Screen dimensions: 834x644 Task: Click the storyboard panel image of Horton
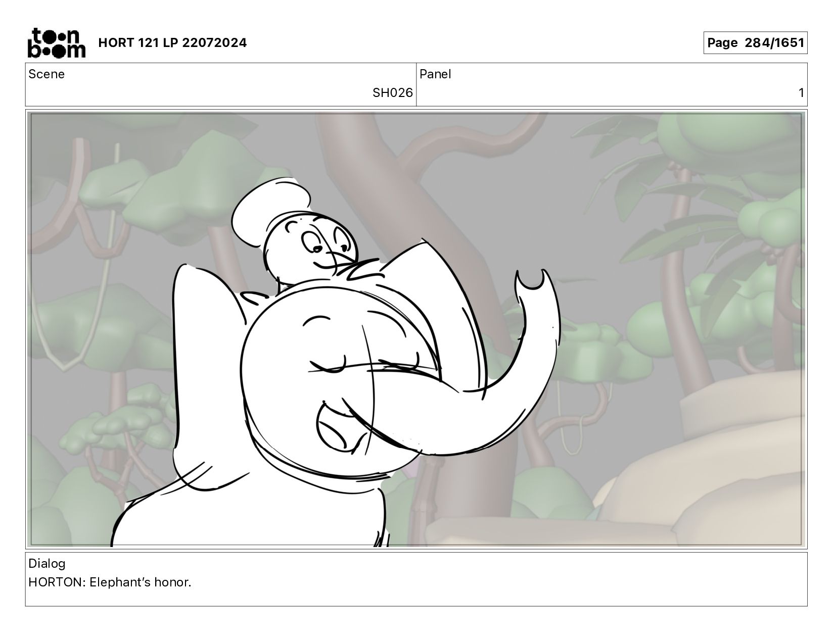[x=416, y=329]
